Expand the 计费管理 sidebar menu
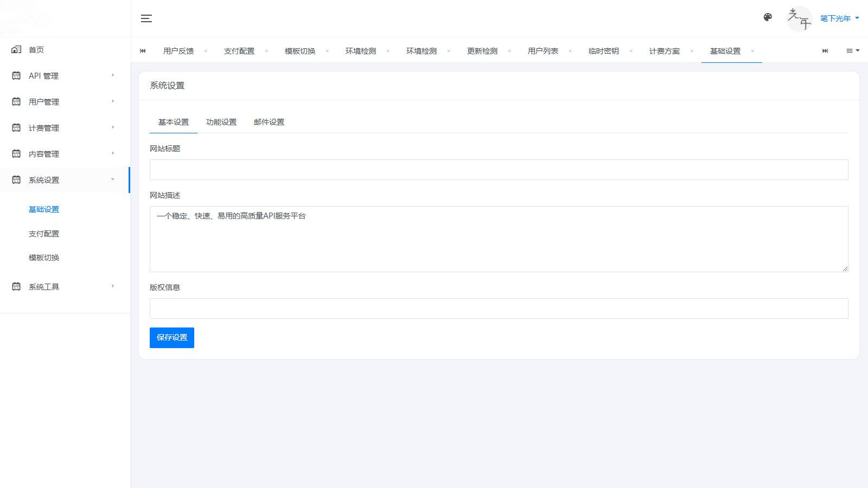This screenshot has height=488, width=868. 65,127
